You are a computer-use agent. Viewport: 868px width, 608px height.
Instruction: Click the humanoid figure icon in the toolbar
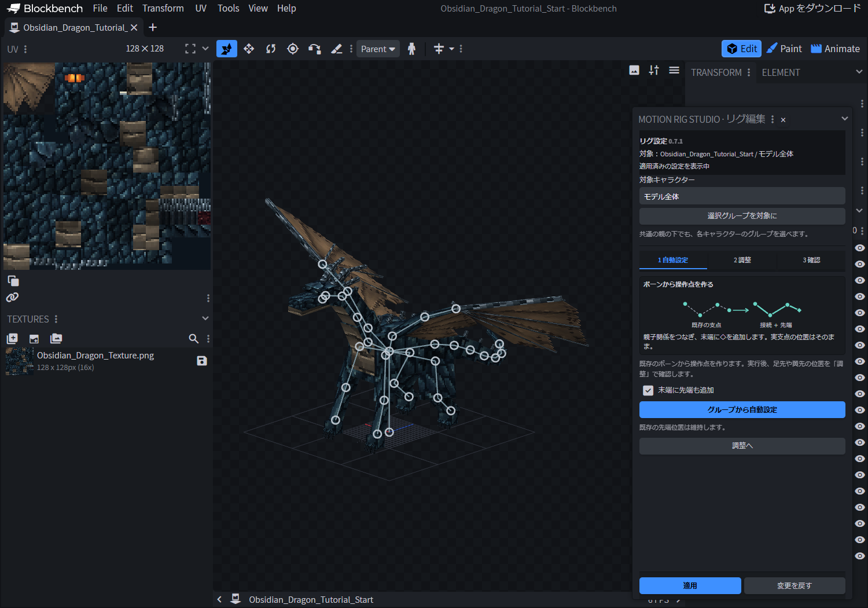click(411, 49)
